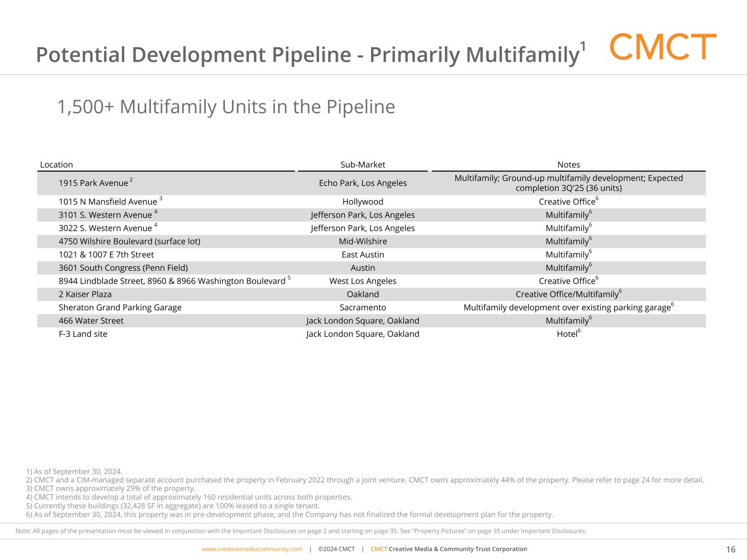The height and width of the screenshot is (560, 747).
Task: Select the F-3 Land site row
Action: click(83, 334)
